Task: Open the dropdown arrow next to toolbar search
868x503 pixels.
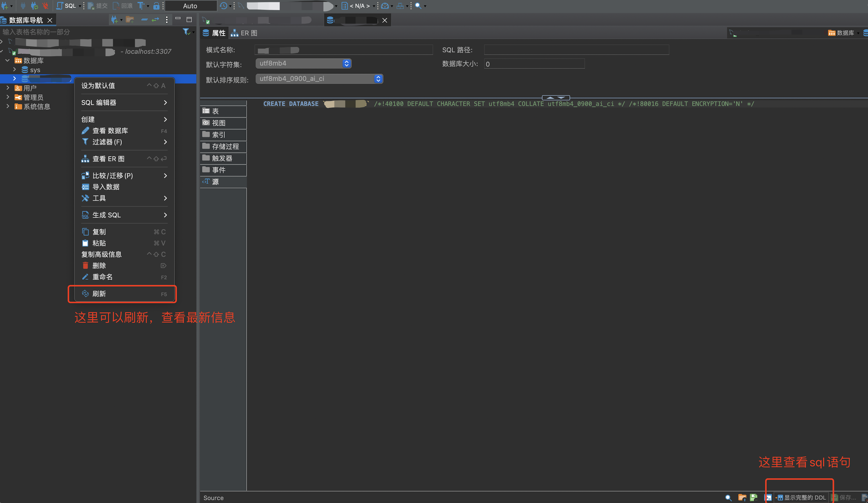Action: coord(425,6)
